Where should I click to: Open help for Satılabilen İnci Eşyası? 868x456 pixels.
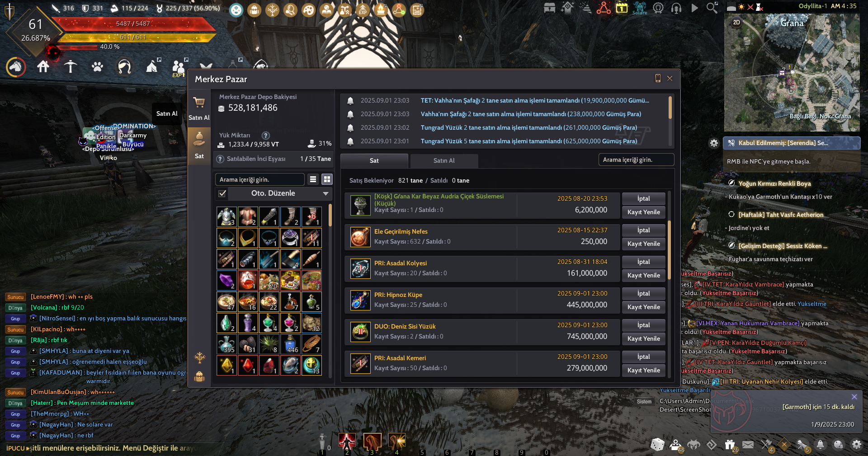pos(220,159)
